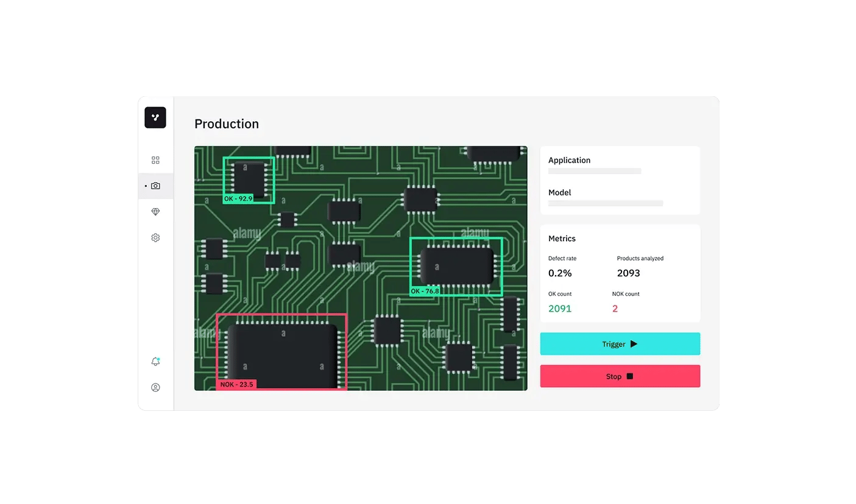The image size is (856, 504).
Task: Click the app logo at sidebar top
Action: click(155, 117)
